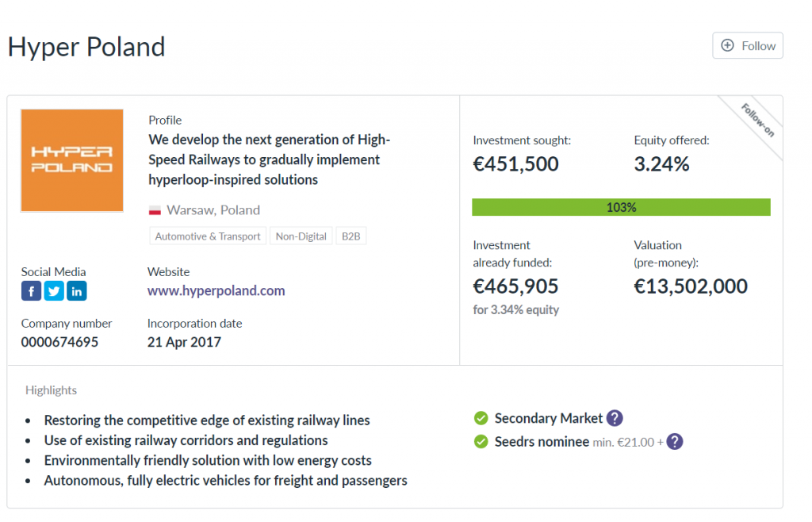The width and height of the screenshot is (812, 522).
Task: Click the Hyper Poland page title
Action: (x=86, y=47)
